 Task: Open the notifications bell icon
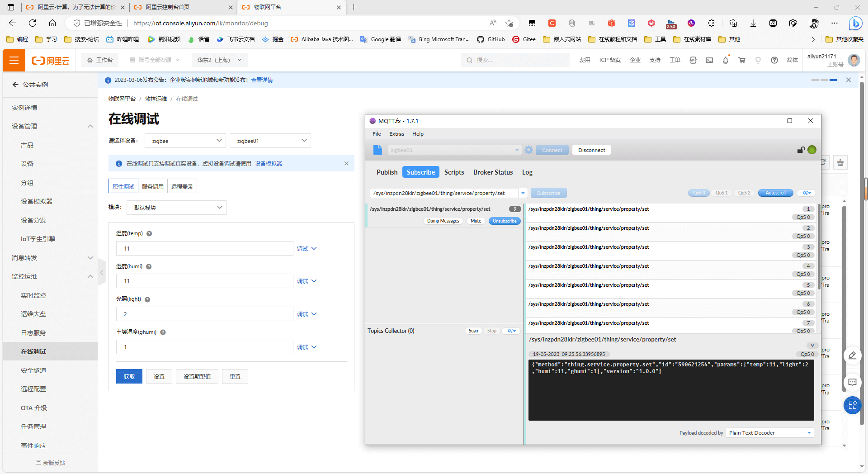pos(726,60)
